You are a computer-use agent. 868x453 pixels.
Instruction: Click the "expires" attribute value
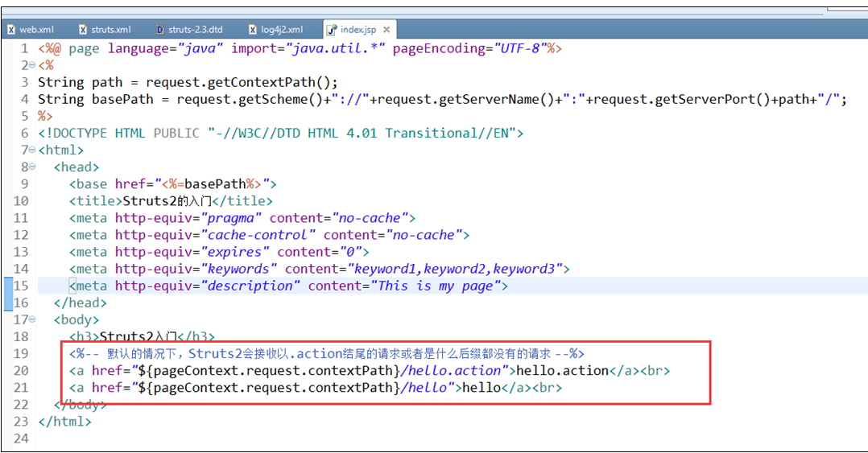235,252
